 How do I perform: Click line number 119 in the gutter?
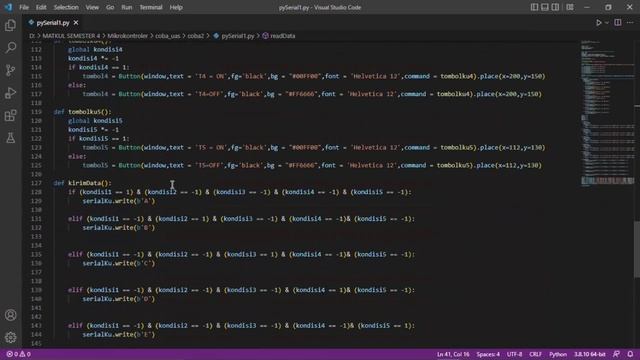(36, 112)
